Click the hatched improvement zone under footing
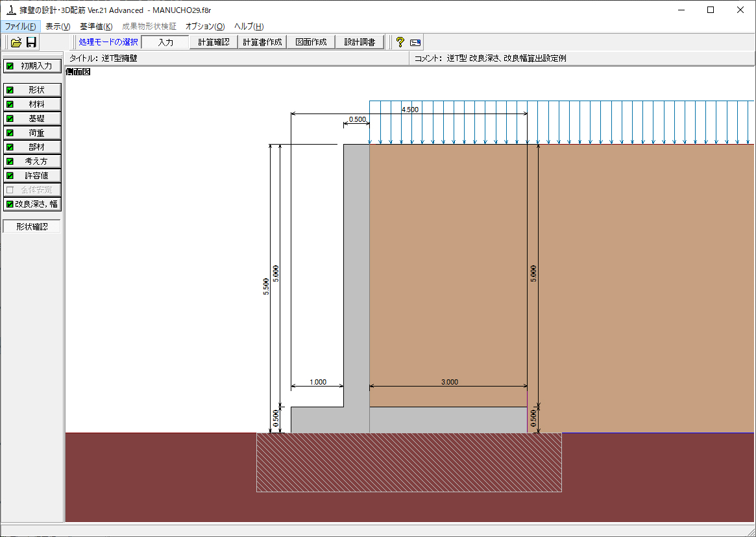The width and height of the screenshot is (756, 537). coord(409,462)
